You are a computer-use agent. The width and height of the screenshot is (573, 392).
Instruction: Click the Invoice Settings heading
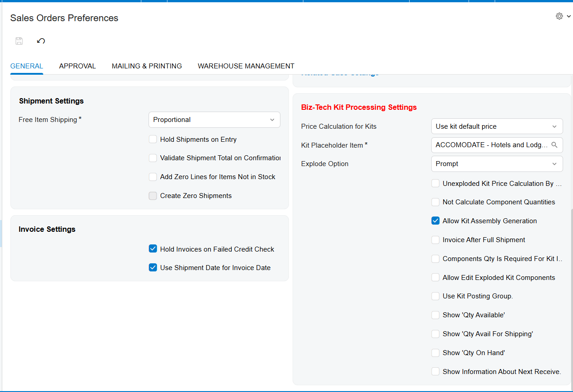pyautogui.click(x=47, y=229)
